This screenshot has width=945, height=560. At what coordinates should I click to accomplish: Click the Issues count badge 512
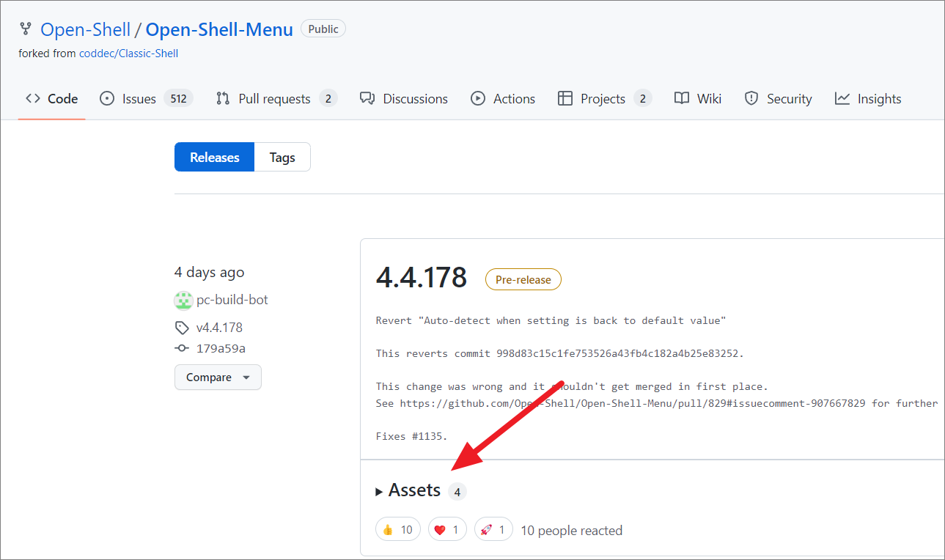tap(178, 98)
